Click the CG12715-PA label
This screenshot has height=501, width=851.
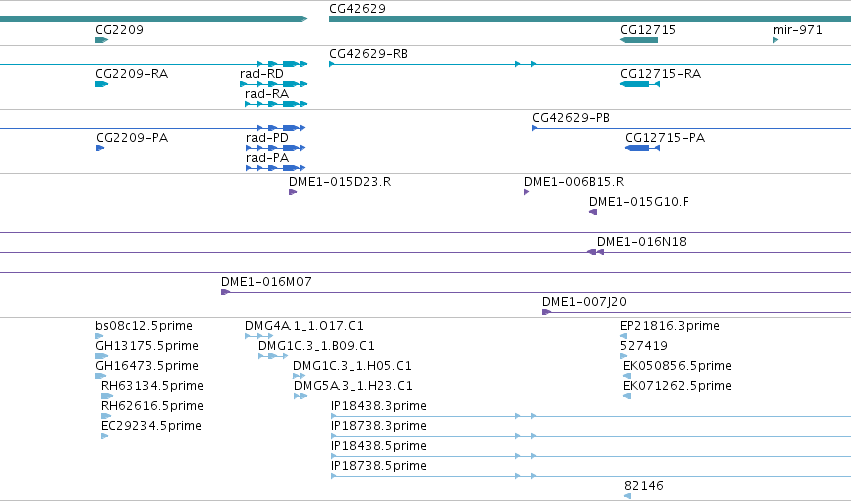[665, 138]
